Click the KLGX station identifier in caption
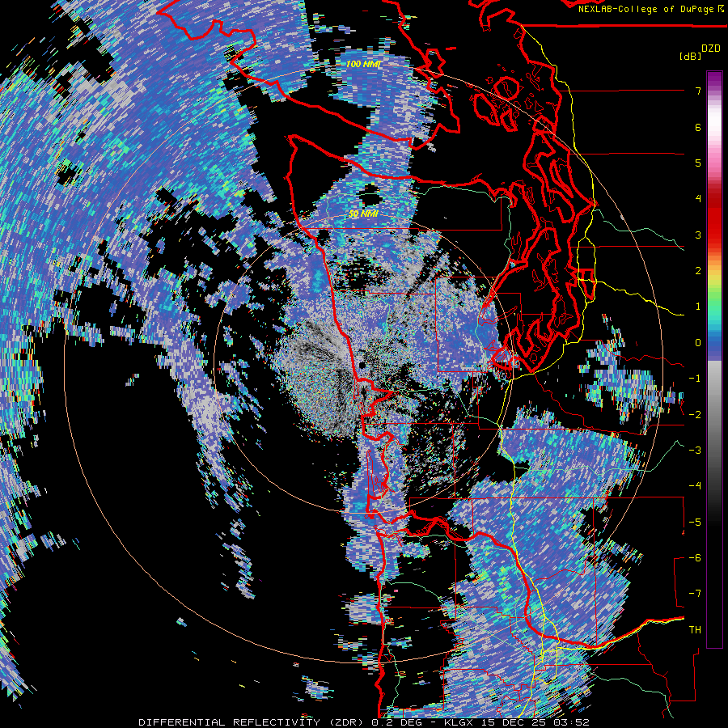The image size is (728, 728). point(459,722)
